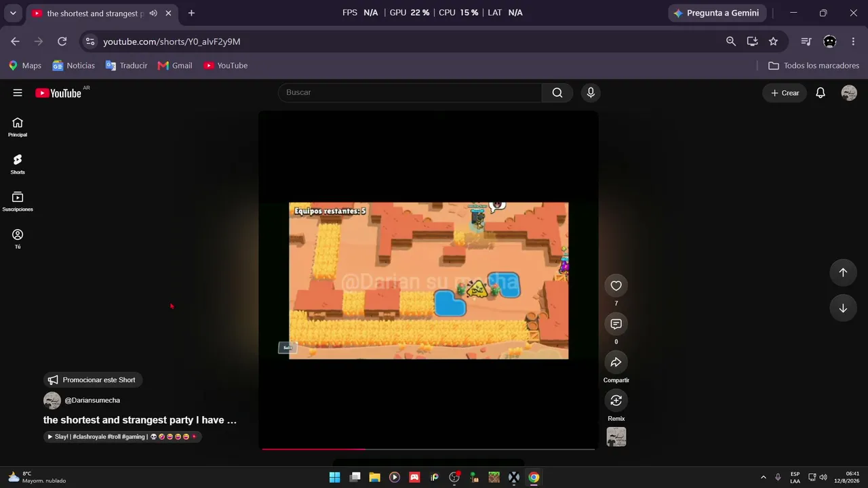868x488 pixels.
Task: Open Suscripciones in the YouTube sidebar
Action: tap(18, 201)
